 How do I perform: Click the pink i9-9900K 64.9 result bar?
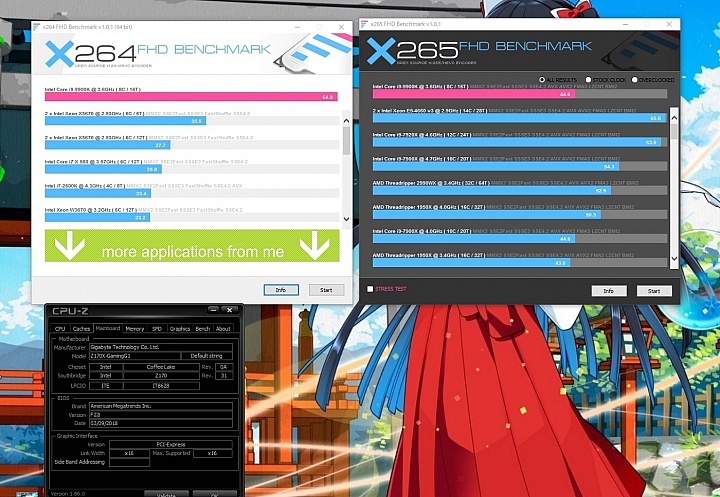[191, 96]
